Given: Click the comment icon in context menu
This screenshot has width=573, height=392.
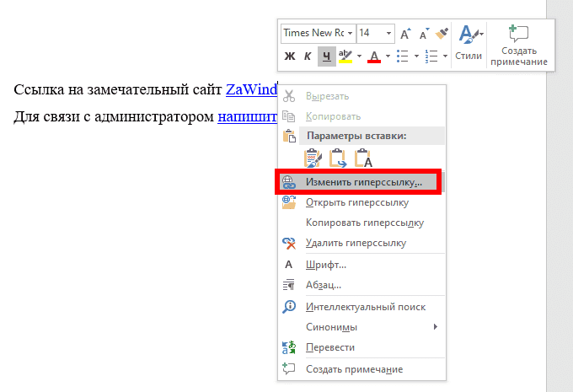Looking at the screenshot, I should pyautogui.click(x=289, y=368).
